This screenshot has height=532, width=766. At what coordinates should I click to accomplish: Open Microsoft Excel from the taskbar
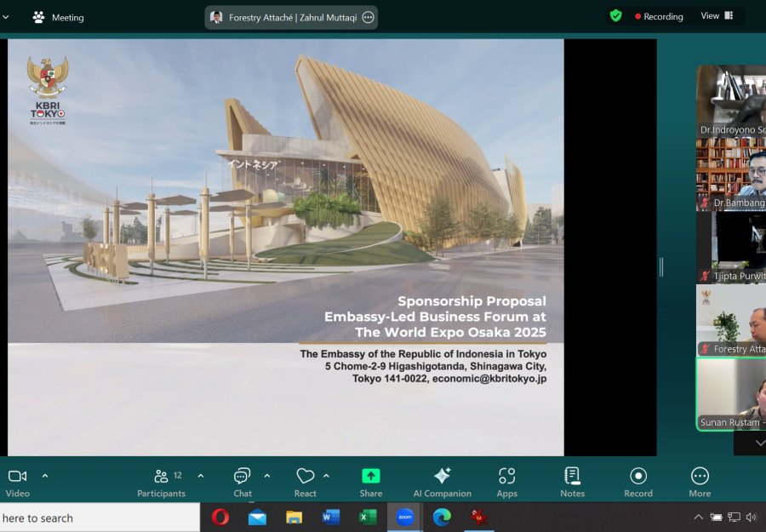tap(368, 517)
